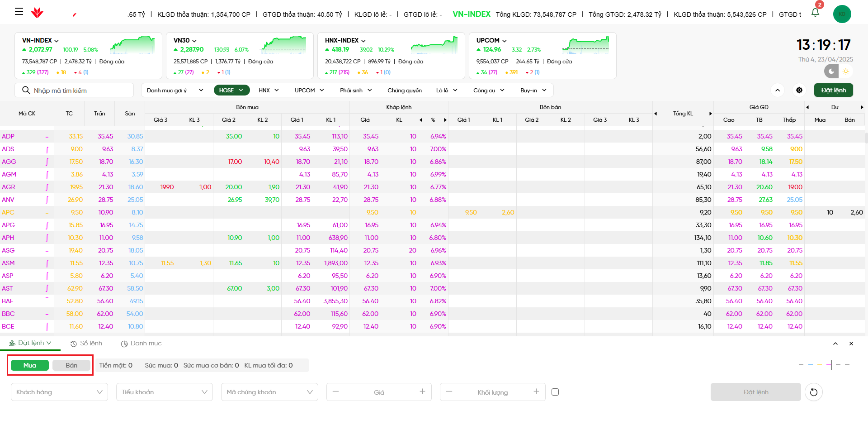Tick the checkbox beside Khối lượng
Viewport: 868px width, 425px height.
click(x=555, y=392)
